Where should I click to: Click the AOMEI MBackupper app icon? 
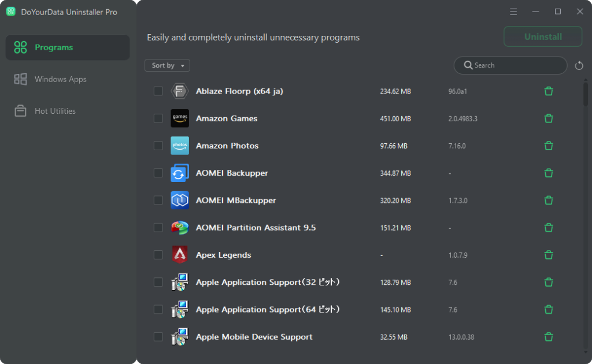click(x=180, y=200)
